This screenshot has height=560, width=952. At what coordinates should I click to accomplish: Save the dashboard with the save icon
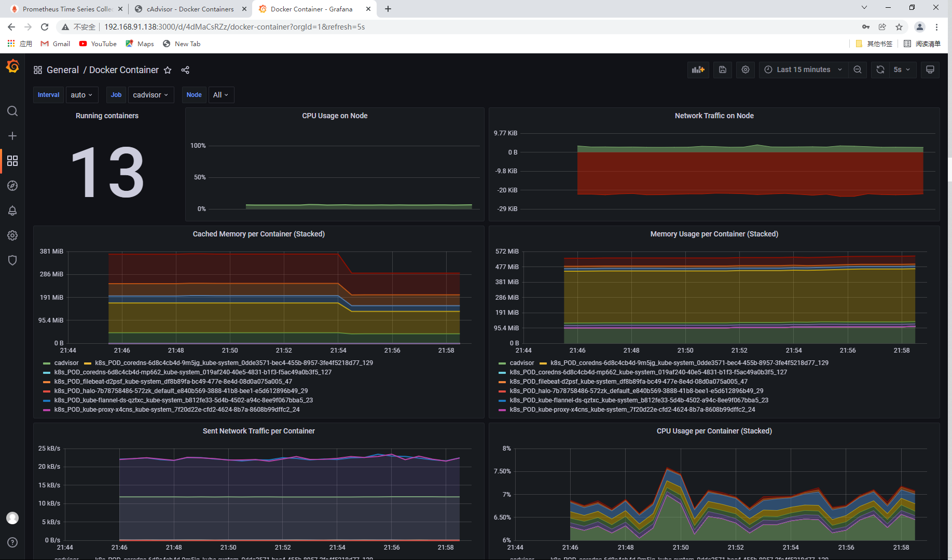723,69
